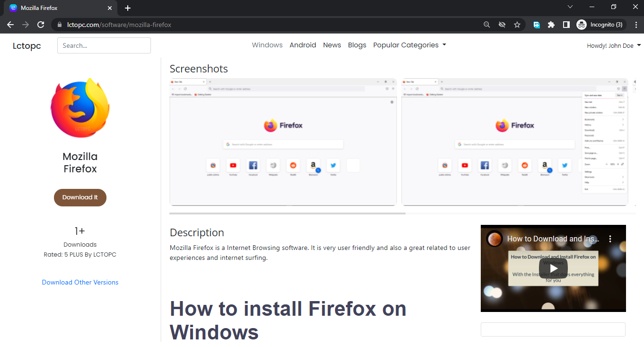This screenshot has width=644, height=347.
Task: Open the Windows menu item
Action: pyautogui.click(x=267, y=45)
